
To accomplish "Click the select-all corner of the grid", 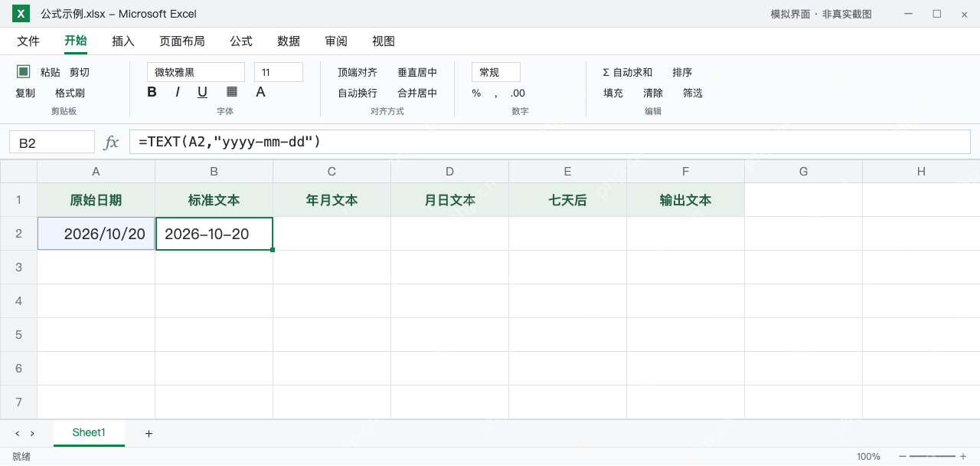I will coord(18,172).
